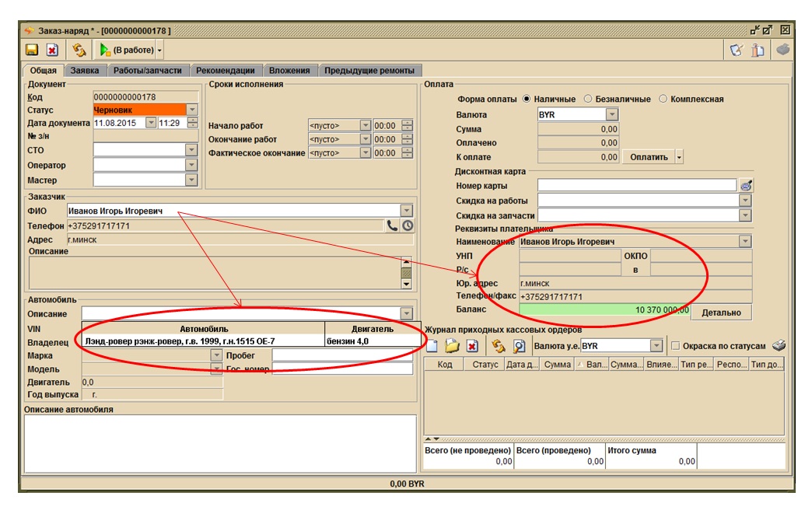812x517 pixels.
Task: Sort the journal by the Сумма column header
Action: tap(557, 365)
